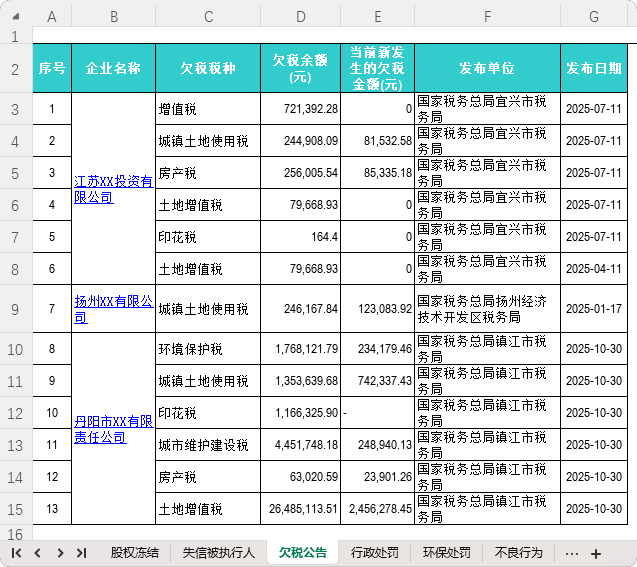Image resolution: width=637 pixels, height=567 pixels.
Task: Select column G header
Action: (x=594, y=17)
